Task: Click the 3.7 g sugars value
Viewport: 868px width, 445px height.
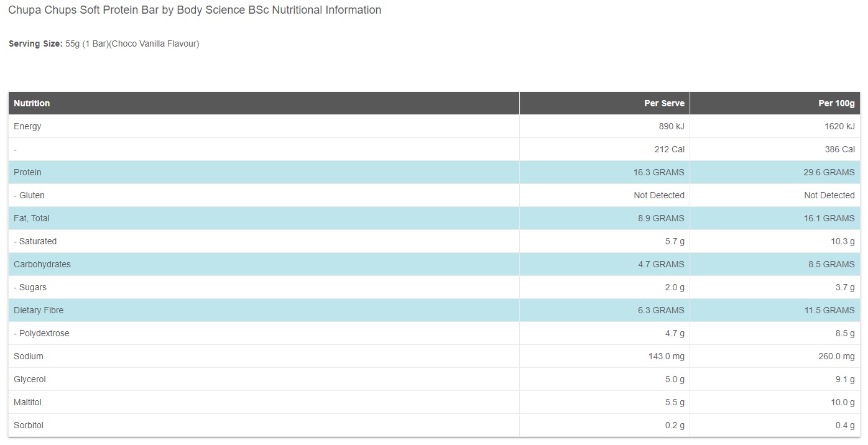Action: [845, 287]
